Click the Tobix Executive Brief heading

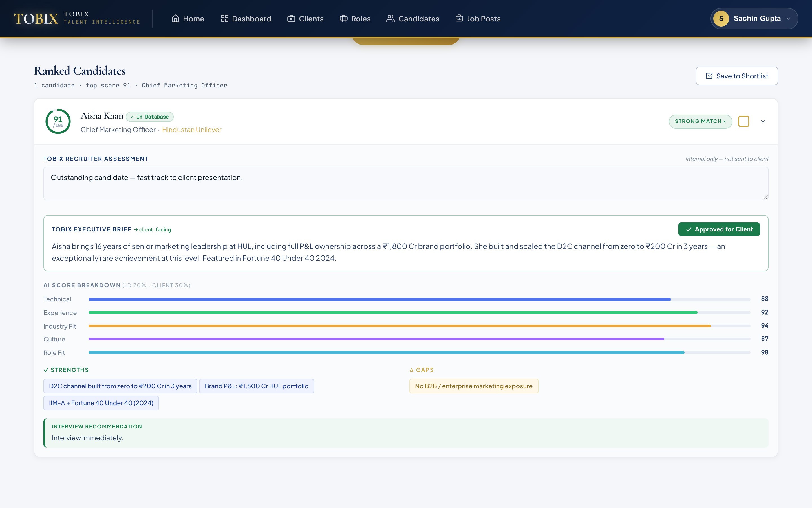tap(92, 229)
